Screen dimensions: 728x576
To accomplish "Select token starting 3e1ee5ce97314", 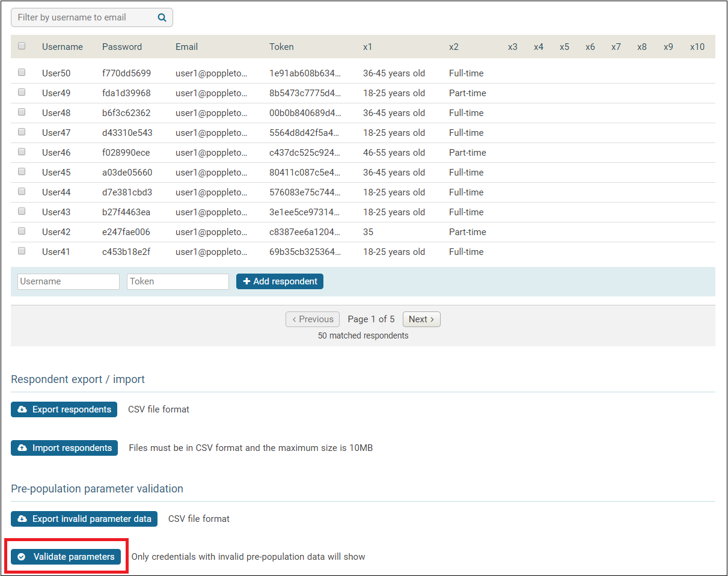I will (305, 212).
